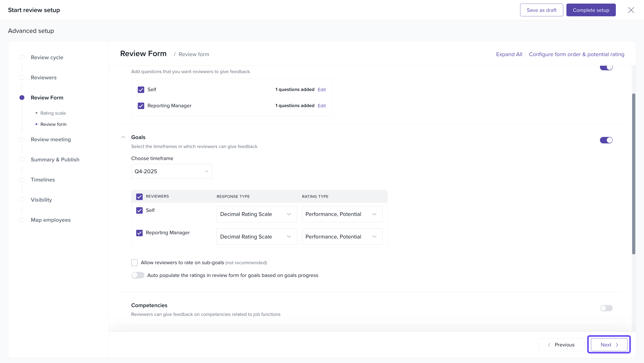The width and height of the screenshot is (644, 363).
Task: Open the Q4-2025 timeframe dropdown
Action: point(171,171)
